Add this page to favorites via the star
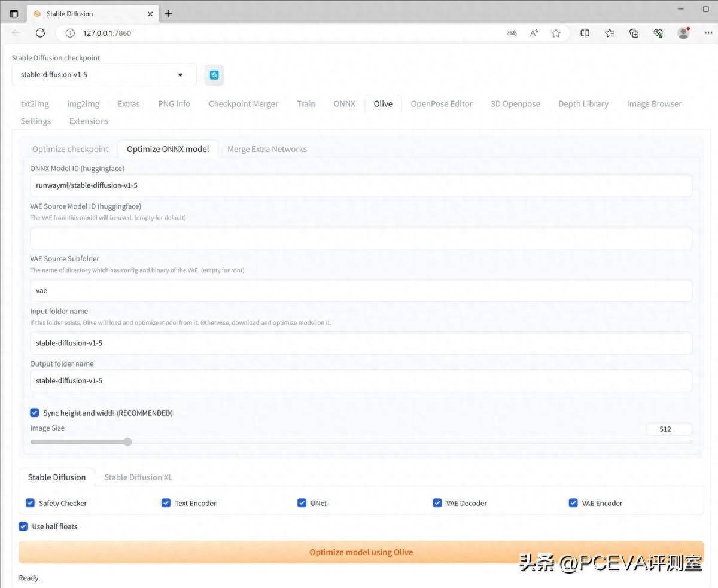The height and width of the screenshot is (588, 718). point(556,33)
